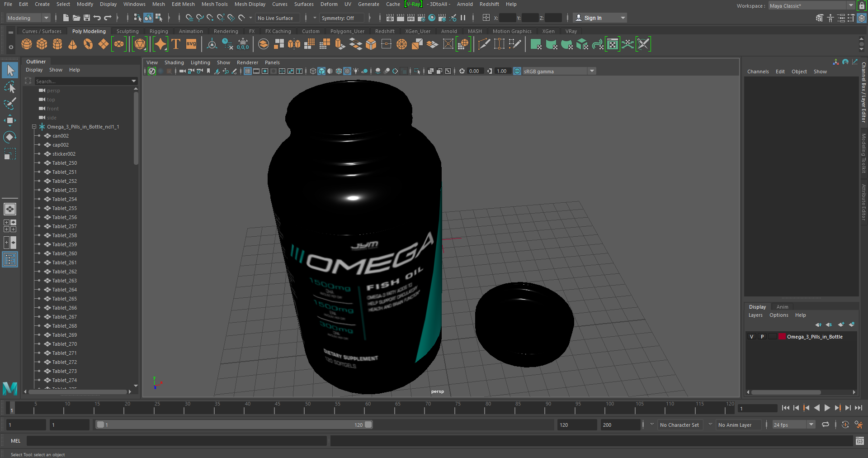Collapse the Omega_3_Pills_in_Bottle_ncl1_1 group
The image size is (868, 458).
point(34,127)
